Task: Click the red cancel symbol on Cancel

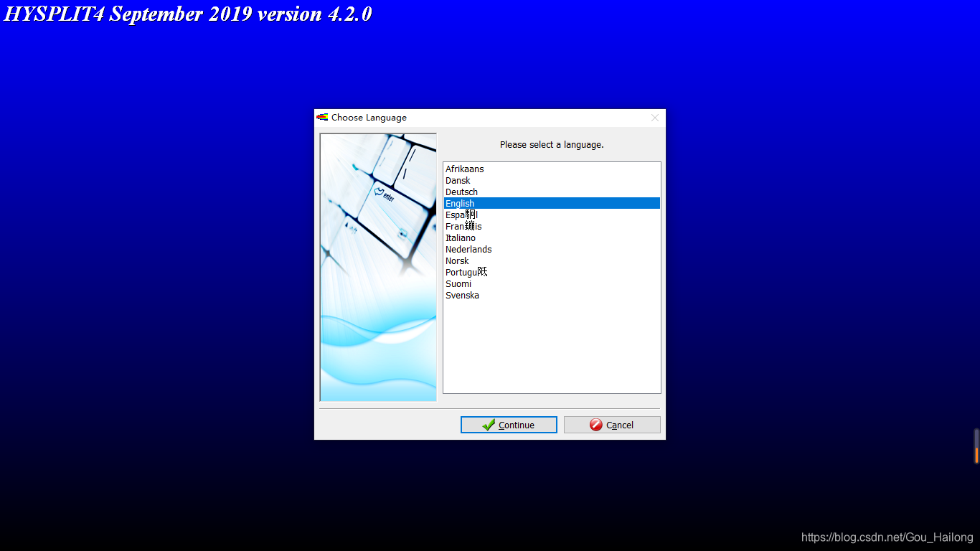Action: [597, 424]
